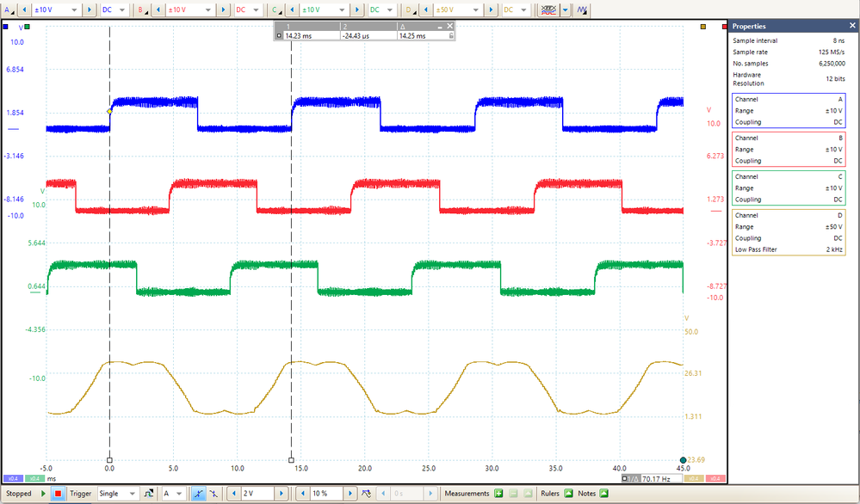This screenshot has height=504, width=860.
Task: Open the advanced triggers icon
Action: 148,494
